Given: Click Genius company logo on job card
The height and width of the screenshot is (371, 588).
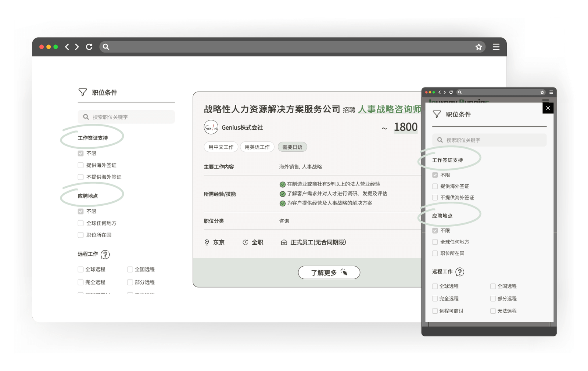Looking at the screenshot, I should click(x=211, y=127).
